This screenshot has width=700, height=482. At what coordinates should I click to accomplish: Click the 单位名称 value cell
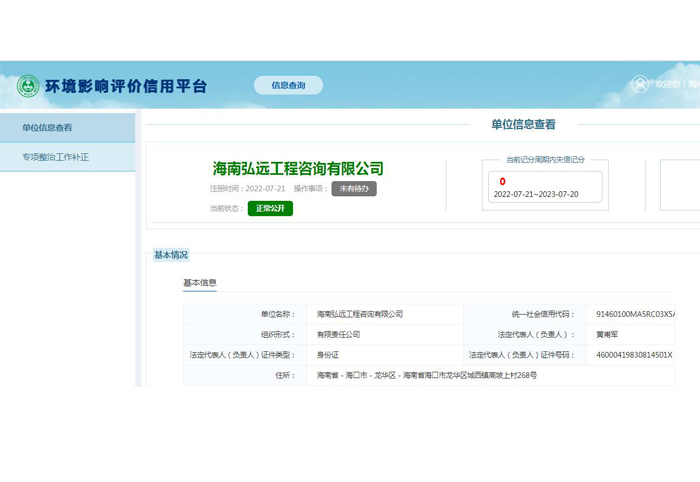360,314
